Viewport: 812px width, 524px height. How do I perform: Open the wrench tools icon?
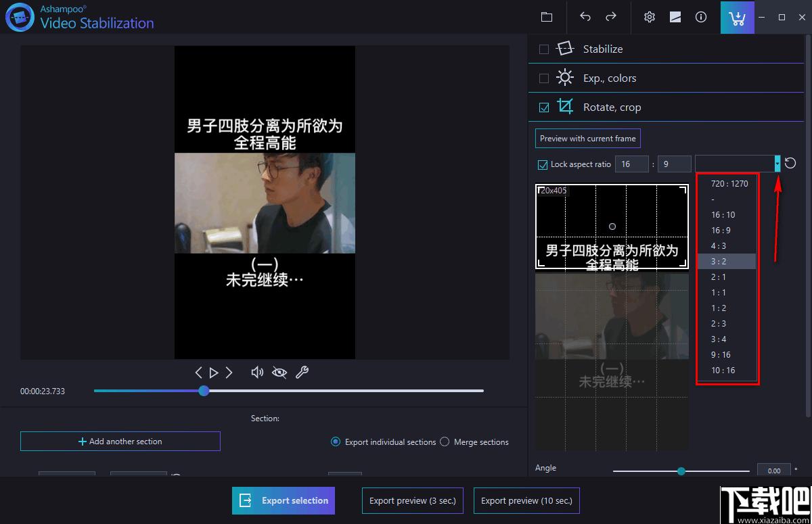coord(302,373)
